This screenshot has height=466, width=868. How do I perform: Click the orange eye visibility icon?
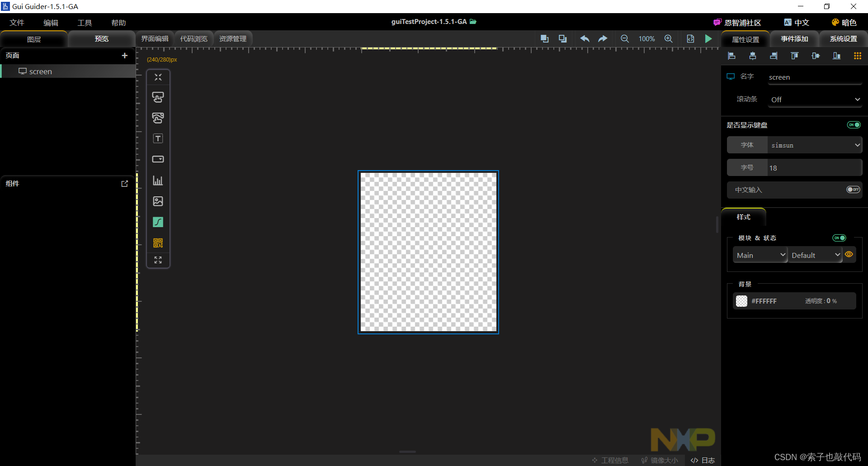pos(849,254)
